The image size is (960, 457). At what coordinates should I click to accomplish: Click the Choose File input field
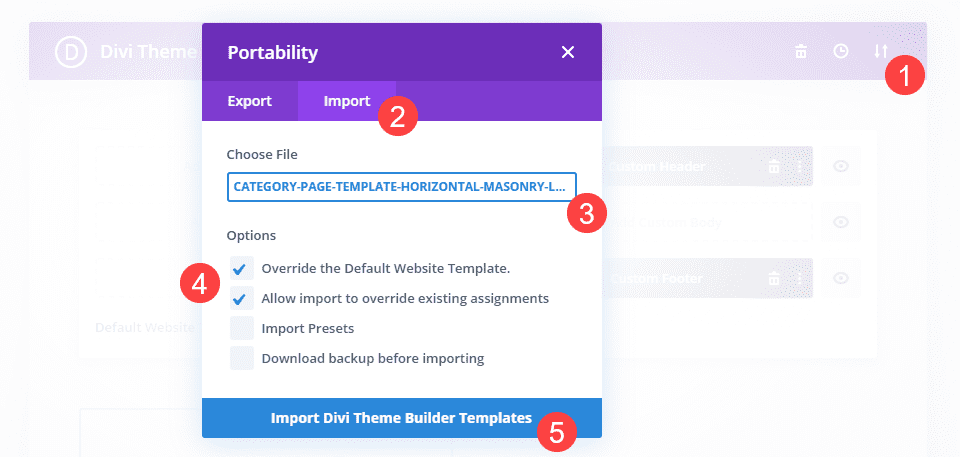[401, 186]
